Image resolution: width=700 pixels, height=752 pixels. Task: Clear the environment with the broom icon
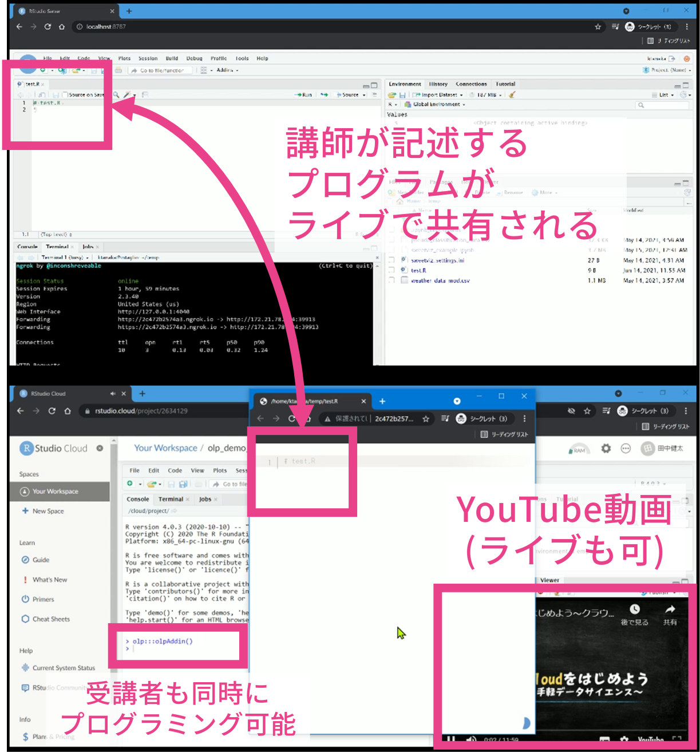[512, 94]
